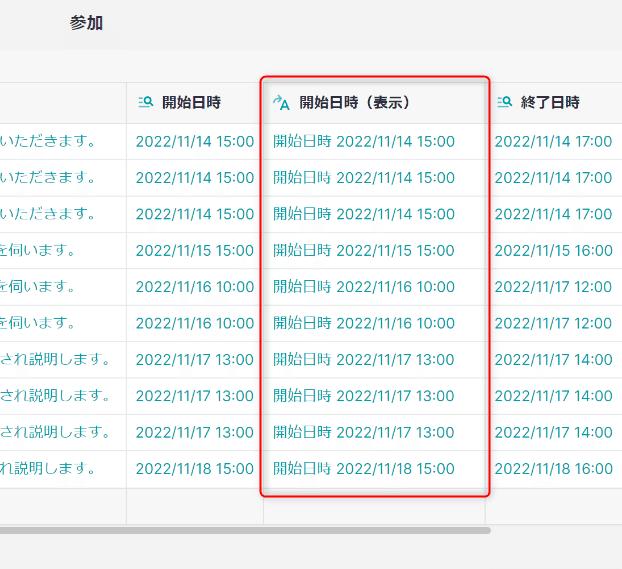The height and width of the screenshot is (569, 622).
Task: Select the 開始日時 column header label
Action: click(191, 102)
